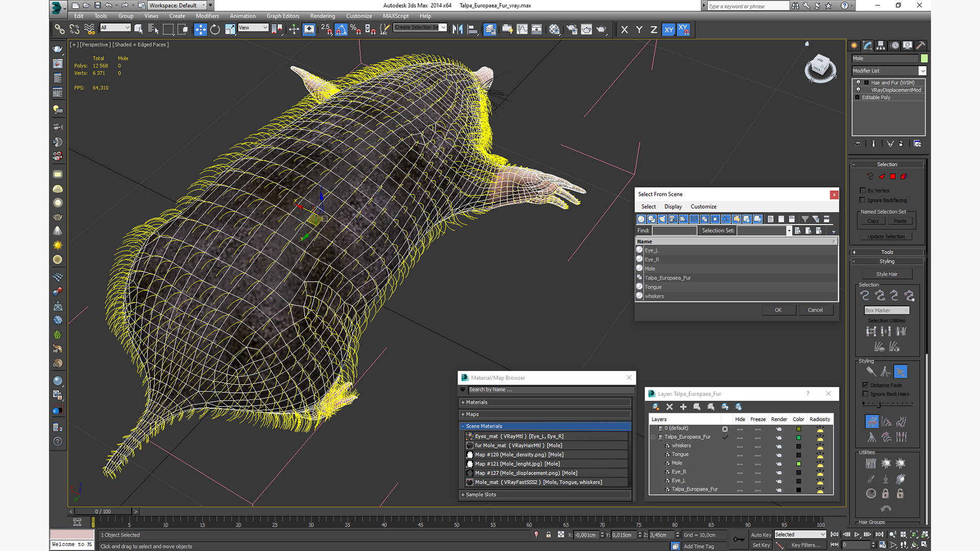Viewport: 980px width, 551px height.
Task: Restrict transform to Z axis
Action: [654, 30]
